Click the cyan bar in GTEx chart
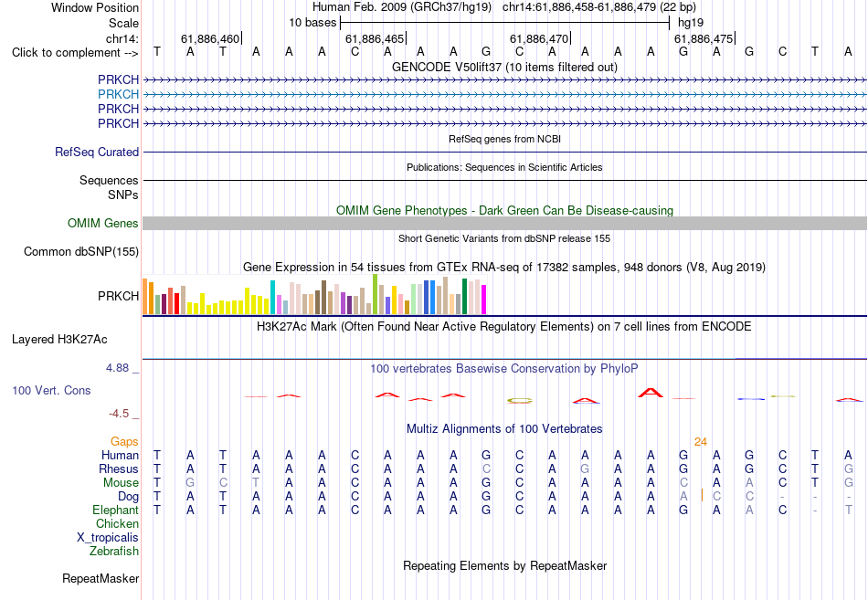 click(x=272, y=297)
